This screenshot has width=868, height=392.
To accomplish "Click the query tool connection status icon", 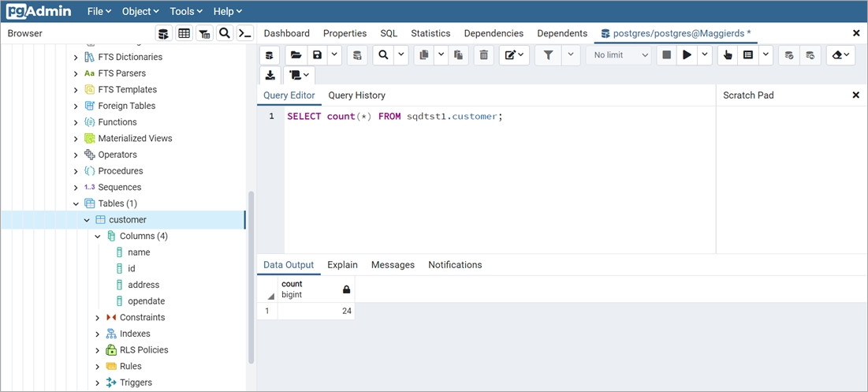I will tap(270, 54).
